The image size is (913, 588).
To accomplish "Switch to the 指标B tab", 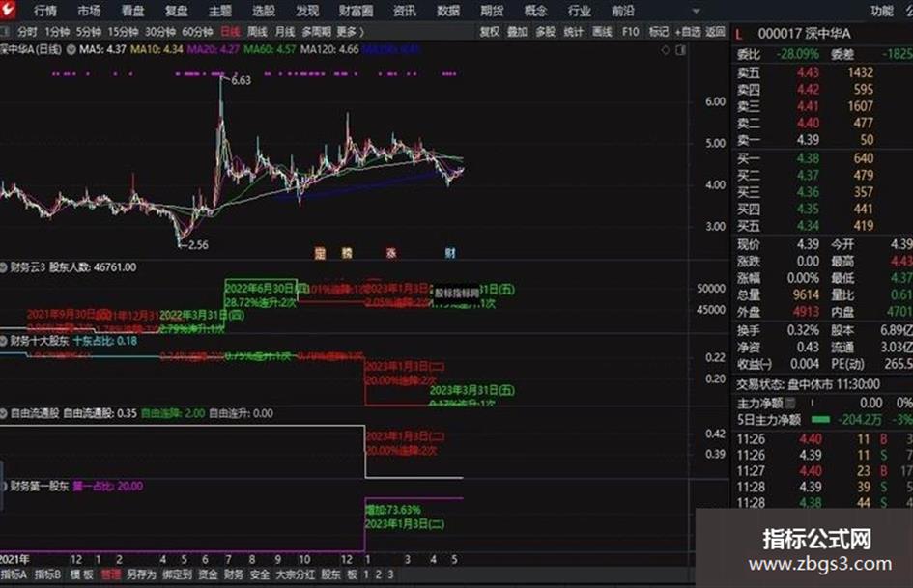I will (x=47, y=574).
